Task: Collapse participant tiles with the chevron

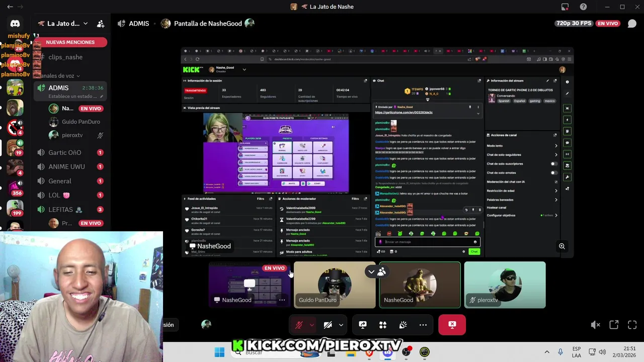Action: click(371, 272)
